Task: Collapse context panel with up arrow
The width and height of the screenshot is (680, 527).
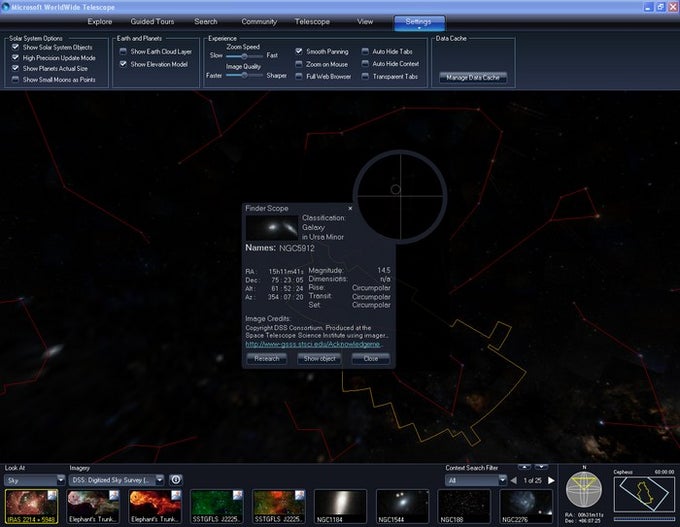Action: pos(524,467)
